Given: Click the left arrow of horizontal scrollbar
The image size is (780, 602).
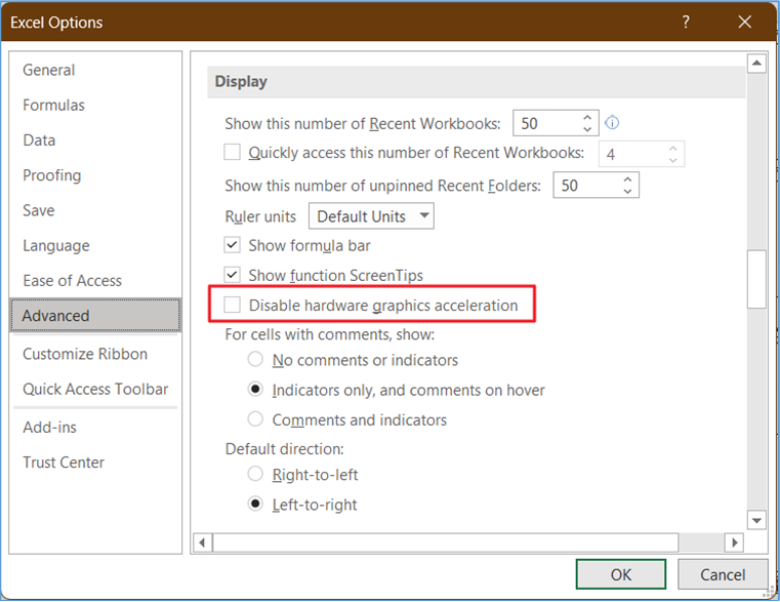Looking at the screenshot, I should pyautogui.click(x=202, y=542).
